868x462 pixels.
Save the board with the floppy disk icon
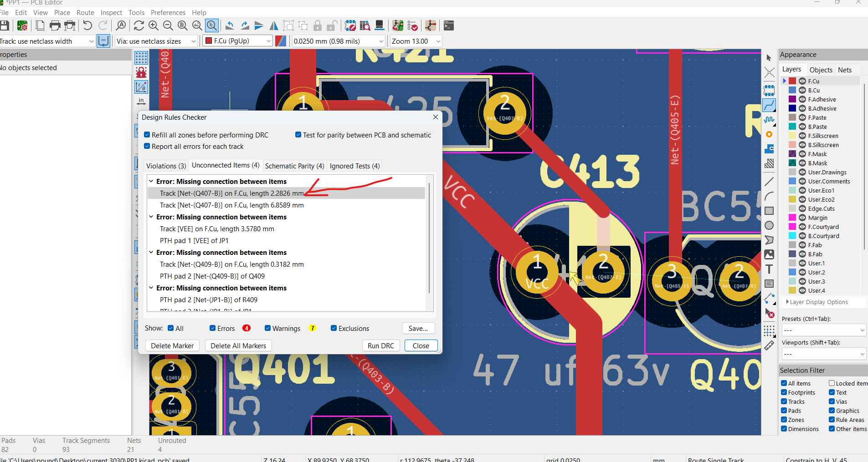(4, 25)
